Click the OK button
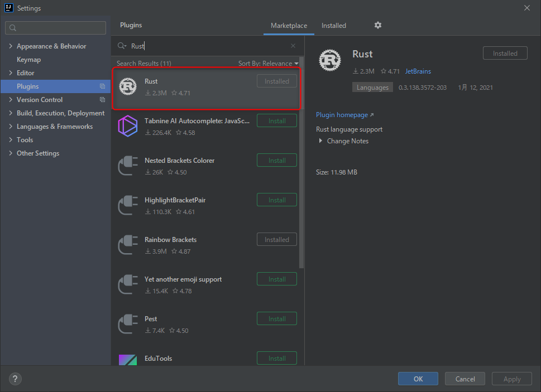This screenshot has width=541, height=392. 418,379
